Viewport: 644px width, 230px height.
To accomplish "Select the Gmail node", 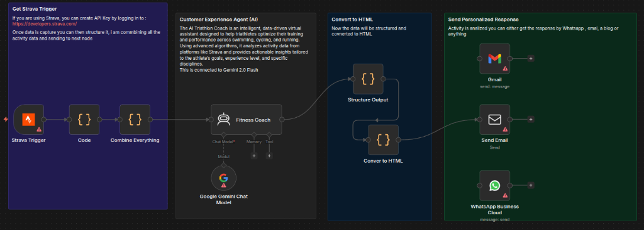I will pyautogui.click(x=494, y=59).
